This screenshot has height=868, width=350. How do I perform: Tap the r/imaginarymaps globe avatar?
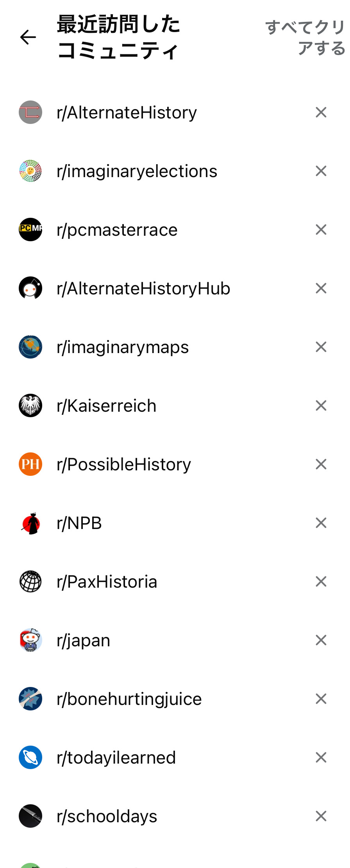click(30, 347)
